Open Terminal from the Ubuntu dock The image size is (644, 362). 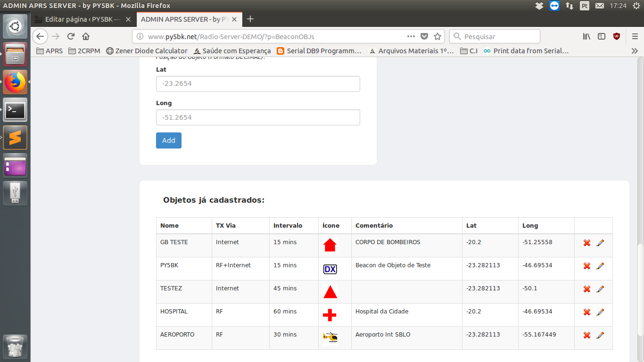[15, 110]
